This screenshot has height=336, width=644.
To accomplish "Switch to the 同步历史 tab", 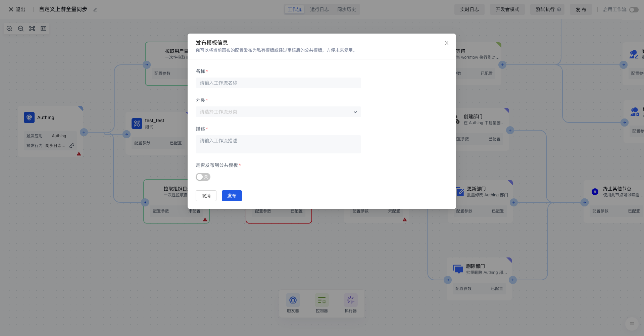I will coord(346,9).
